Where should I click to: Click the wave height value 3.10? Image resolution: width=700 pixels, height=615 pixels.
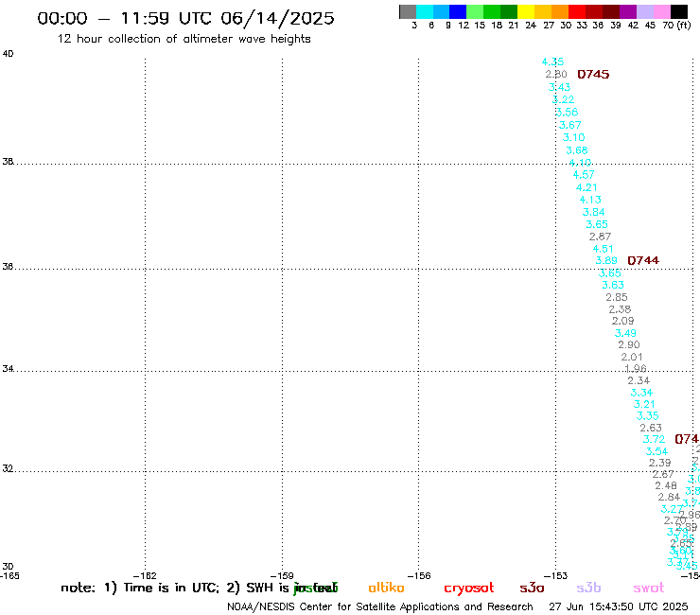click(573, 137)
